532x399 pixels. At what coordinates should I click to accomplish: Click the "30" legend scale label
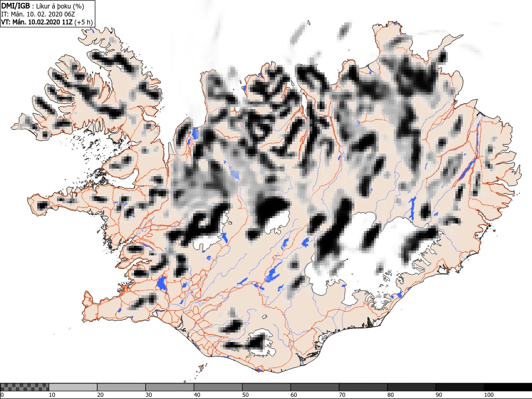click(x=148, y=395)
